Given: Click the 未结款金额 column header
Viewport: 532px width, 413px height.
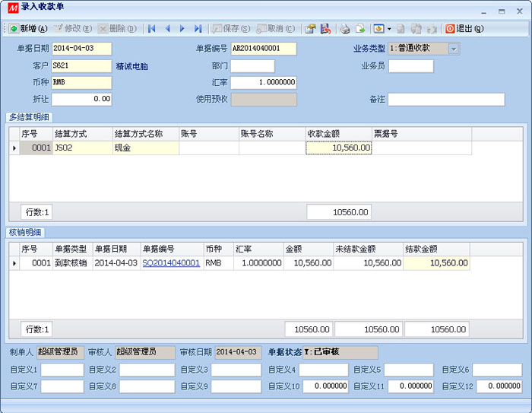Looking at the screenshot, I should [x=369, y=249].
